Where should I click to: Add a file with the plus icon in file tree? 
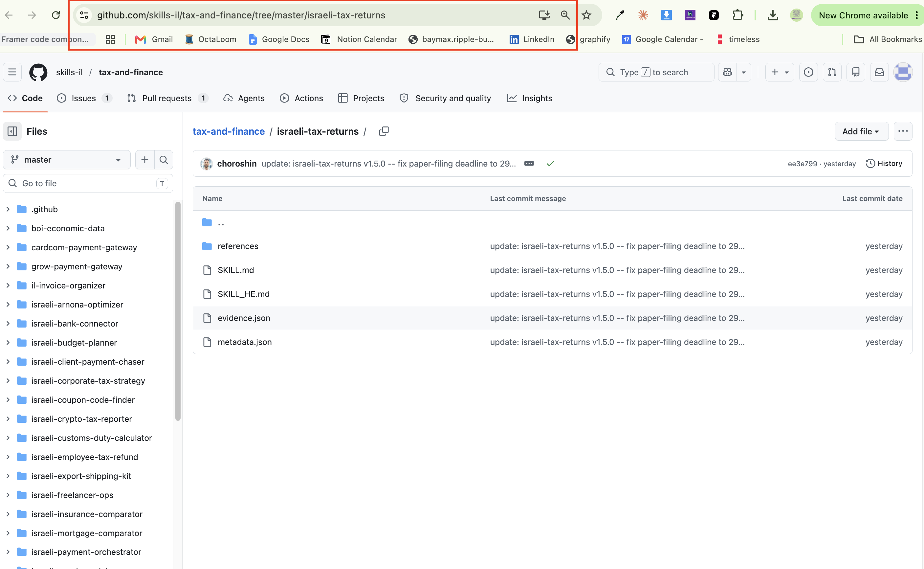(145, 160)
